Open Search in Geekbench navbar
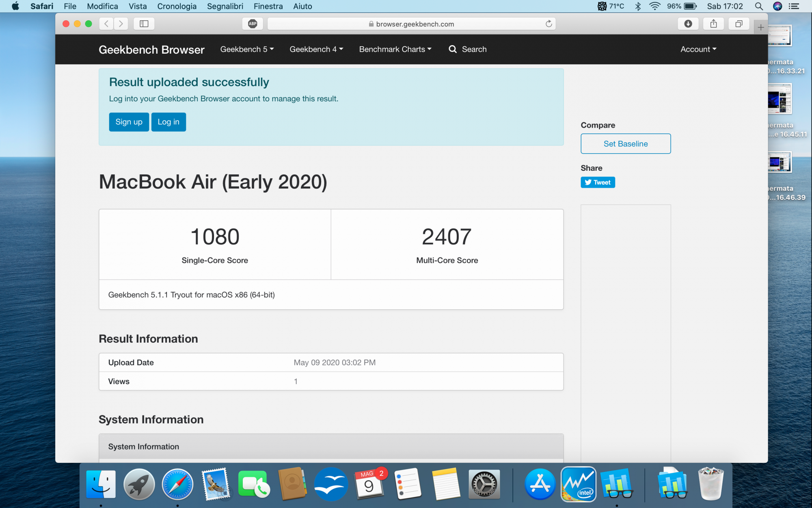This screenshot has width=812, height=508. coord(468,49)
